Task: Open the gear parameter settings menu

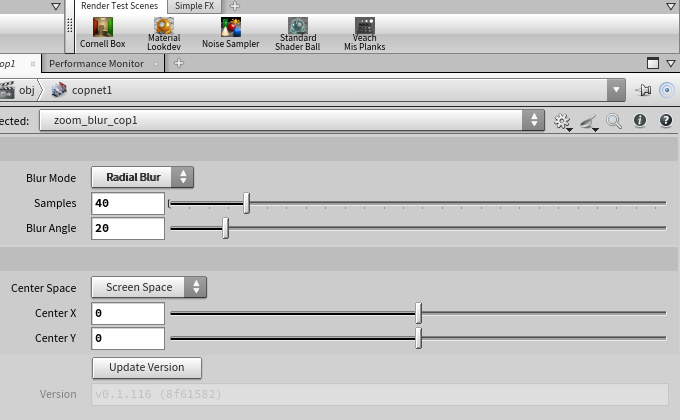Action: [562, 121]
